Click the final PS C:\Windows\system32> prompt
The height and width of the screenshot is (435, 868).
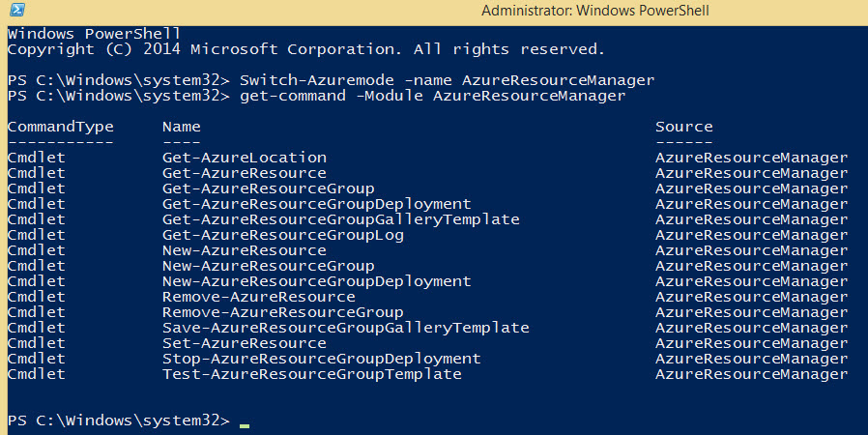pyautogui.click(x=119, y=420)
